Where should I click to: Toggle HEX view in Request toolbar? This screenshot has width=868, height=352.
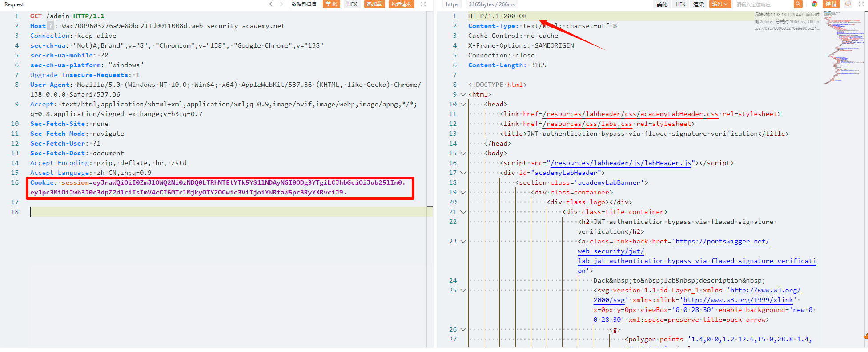(352, 4)
